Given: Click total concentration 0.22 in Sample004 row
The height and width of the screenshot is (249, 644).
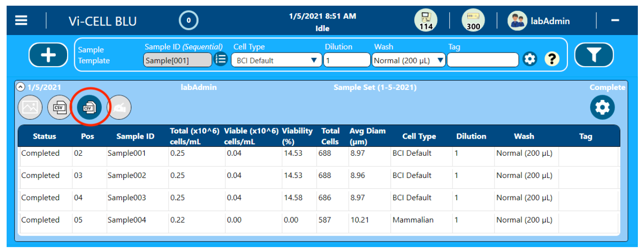Looking at the screenshot, I should tap(178, 220).
